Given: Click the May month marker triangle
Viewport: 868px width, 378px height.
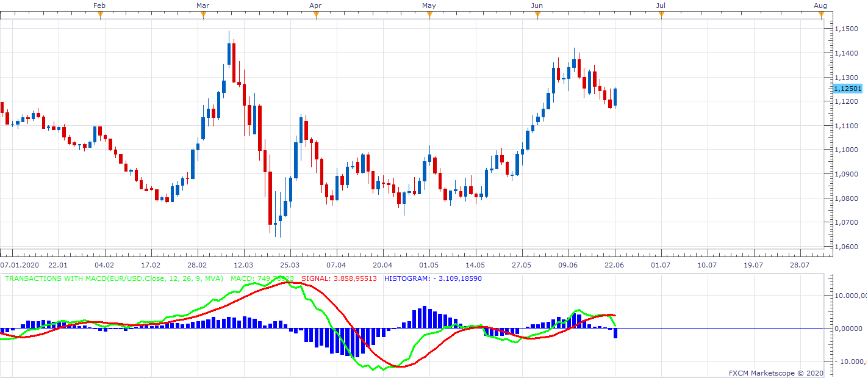Looking at the screenshot, I should point(429,15).
